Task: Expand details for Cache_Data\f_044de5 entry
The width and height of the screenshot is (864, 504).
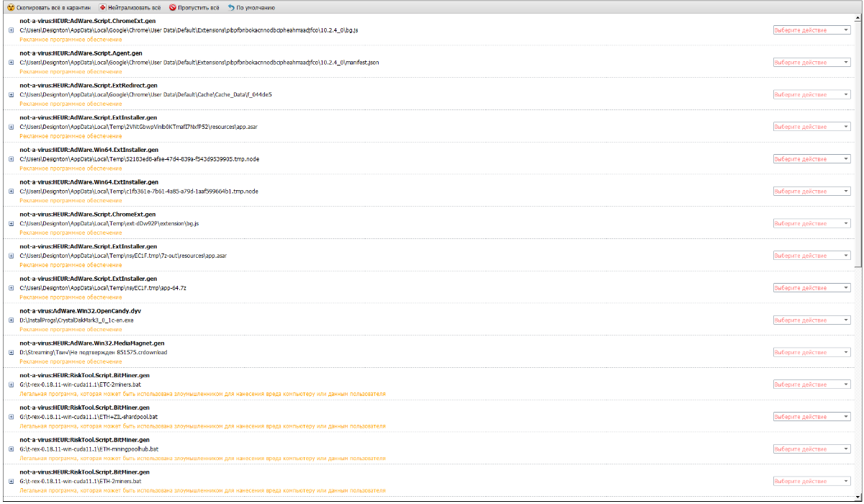Action: (11, 94)
